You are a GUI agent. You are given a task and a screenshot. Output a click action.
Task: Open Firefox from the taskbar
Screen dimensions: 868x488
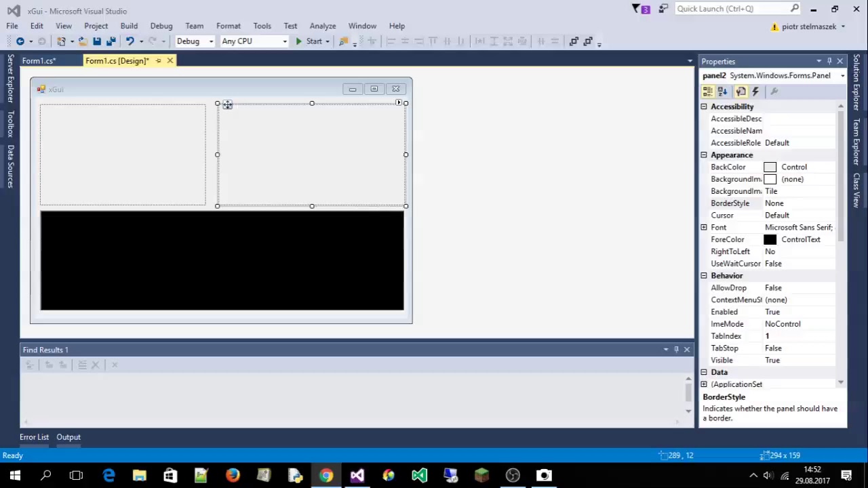(233, 475)
